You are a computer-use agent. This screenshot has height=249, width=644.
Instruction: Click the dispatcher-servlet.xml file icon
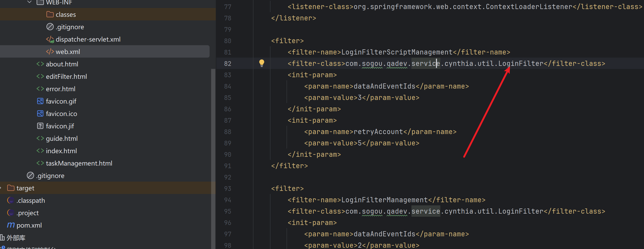click(x=50, y=39)
